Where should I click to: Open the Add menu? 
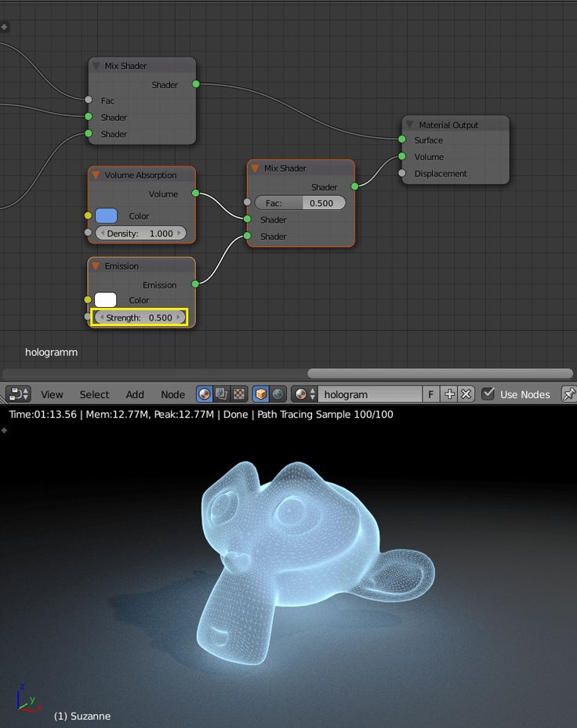click(135, 394)
